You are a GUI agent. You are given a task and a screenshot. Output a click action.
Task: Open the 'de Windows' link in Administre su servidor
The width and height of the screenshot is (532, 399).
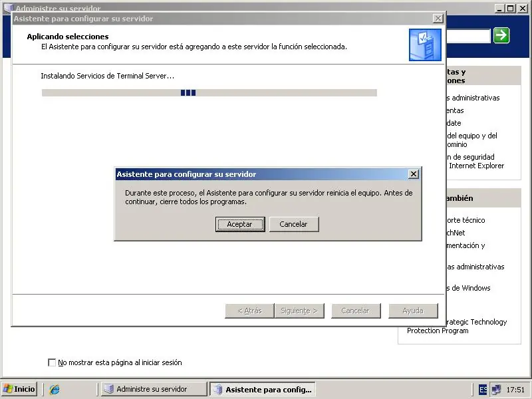tap(469, 288)
